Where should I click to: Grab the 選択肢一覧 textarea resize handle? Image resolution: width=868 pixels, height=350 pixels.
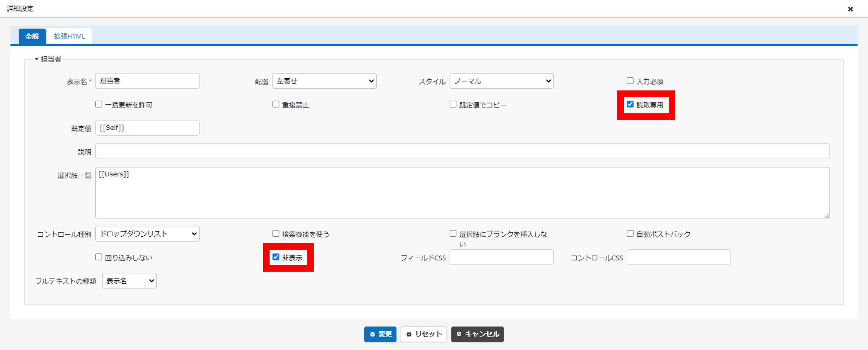[827, 216]
